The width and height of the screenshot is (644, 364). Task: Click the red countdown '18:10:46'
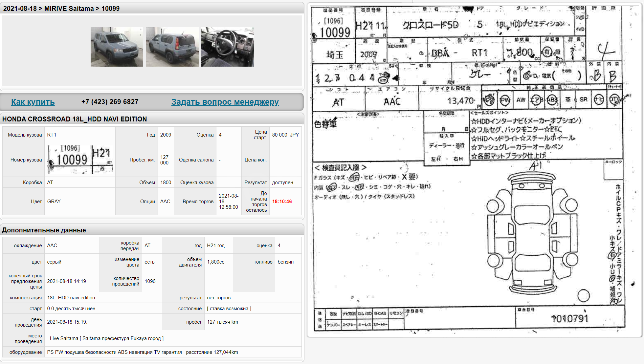[x=282, y=202]
